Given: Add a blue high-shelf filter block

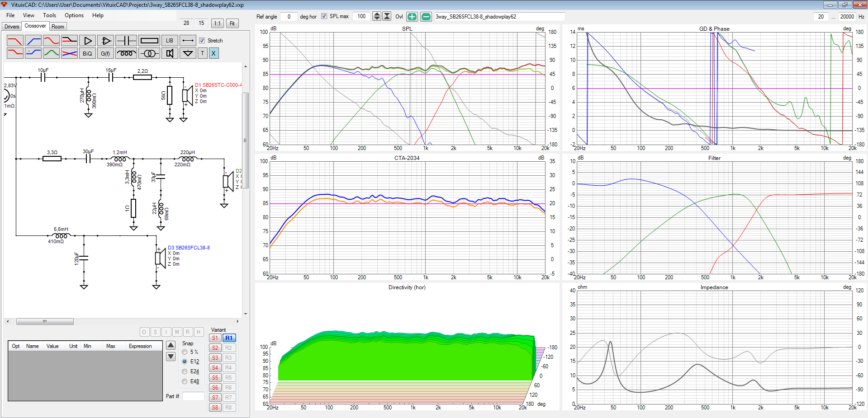Looking at the screenshot, I should pyautogui.click(x=33, y=53).
